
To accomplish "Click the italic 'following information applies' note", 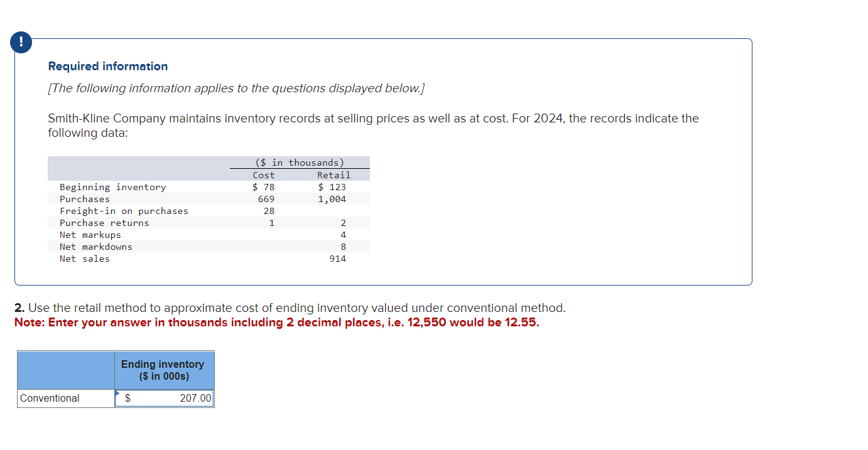I will coord(237,88).
